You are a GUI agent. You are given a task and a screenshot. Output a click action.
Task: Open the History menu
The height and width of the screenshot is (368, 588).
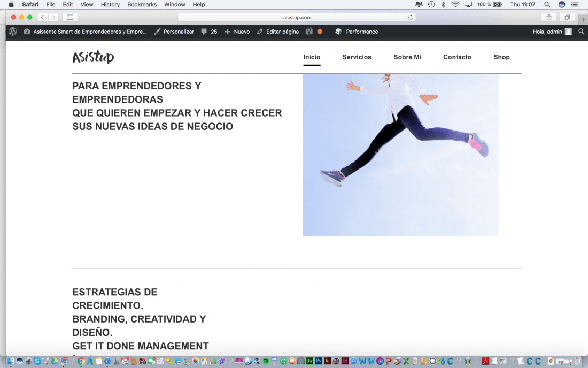click(x=110, y=4)
